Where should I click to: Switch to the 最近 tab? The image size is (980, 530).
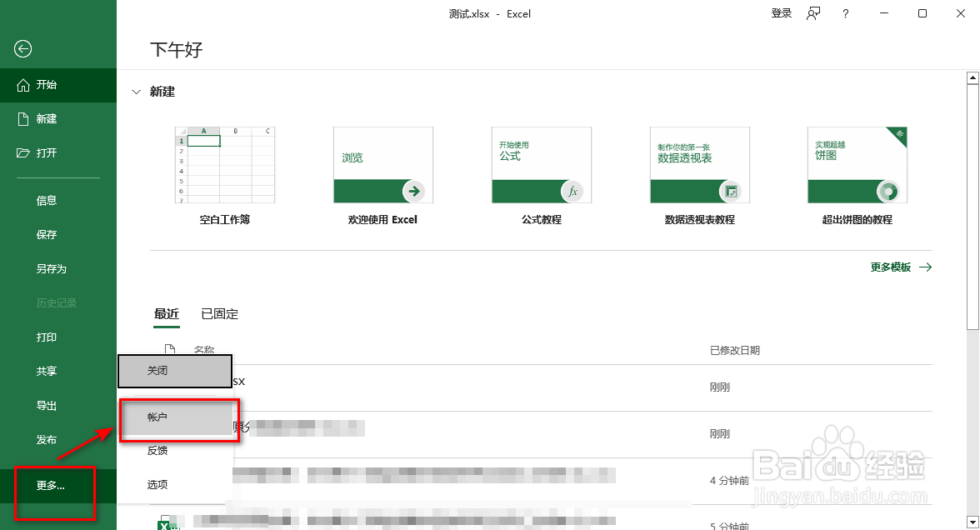click(167, 314)
